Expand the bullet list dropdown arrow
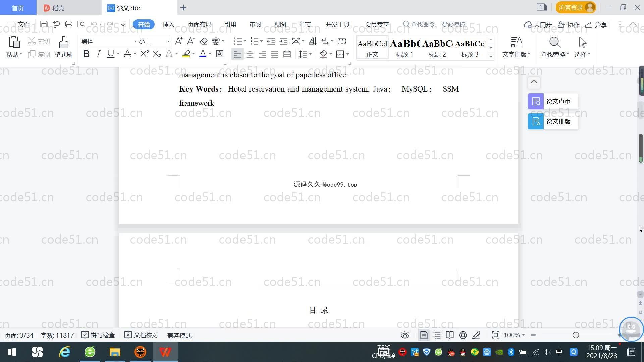644x362 pixels. (x=245, y=41)
